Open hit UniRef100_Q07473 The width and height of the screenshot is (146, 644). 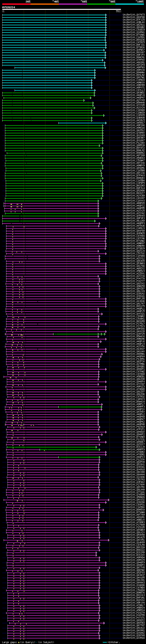click(x=134, y=15)
